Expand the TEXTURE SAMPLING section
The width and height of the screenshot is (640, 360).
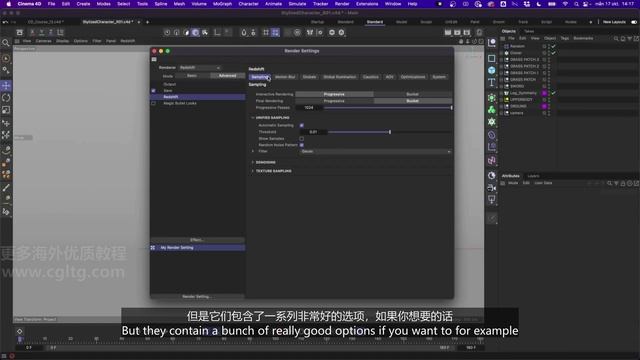click(x=253, y=171)
